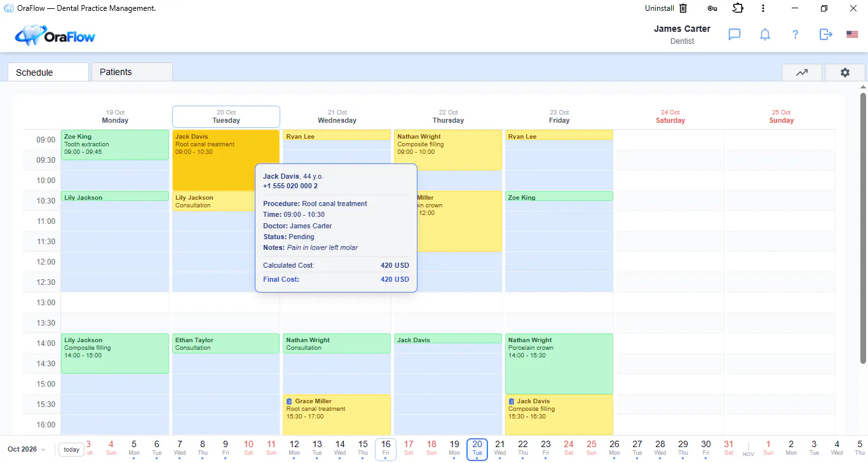Open Nathan Wright's Consultation appointment on Wednesday

click(337, 343)
